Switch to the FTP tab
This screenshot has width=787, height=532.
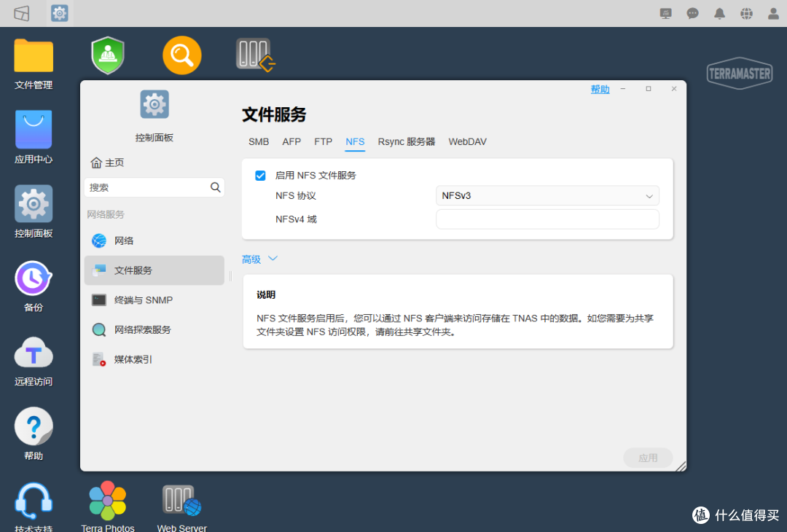pos(324,141)
